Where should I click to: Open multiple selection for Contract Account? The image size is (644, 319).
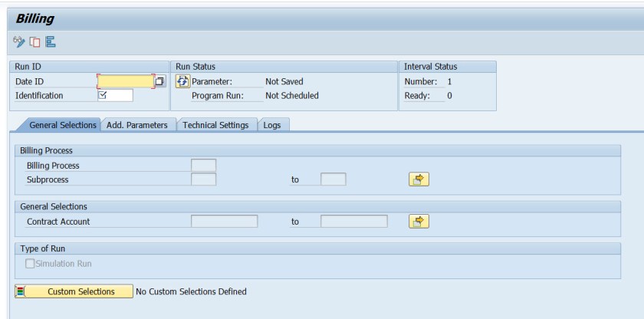point(419,222)
